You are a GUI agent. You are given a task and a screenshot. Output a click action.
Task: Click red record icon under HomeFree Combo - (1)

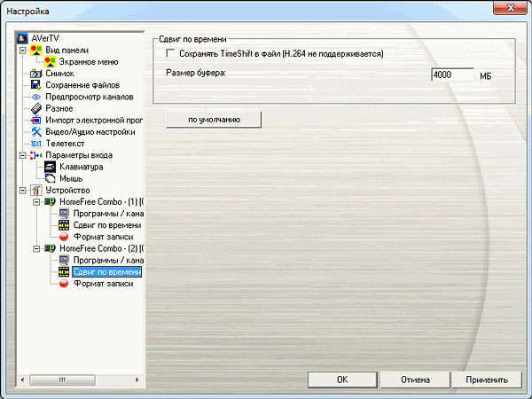coord(64,237)
